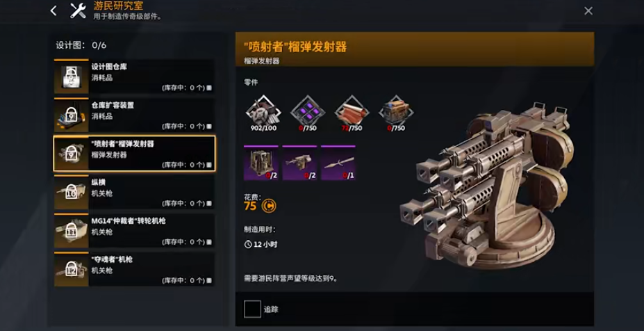Select 设计图仓库 blueprint storage item
Screen dimensions: 644x331
[x=134, y=76]
